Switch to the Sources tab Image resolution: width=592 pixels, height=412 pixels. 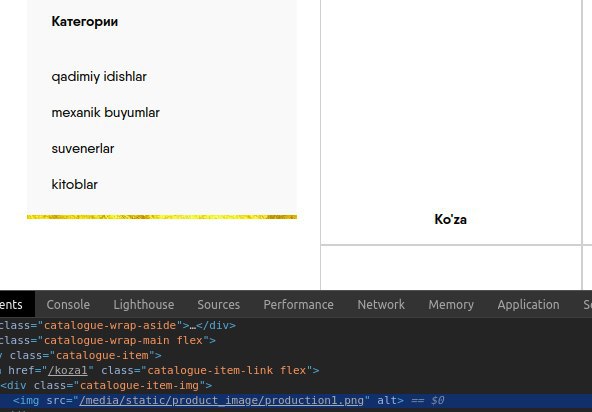coord(219,304)
